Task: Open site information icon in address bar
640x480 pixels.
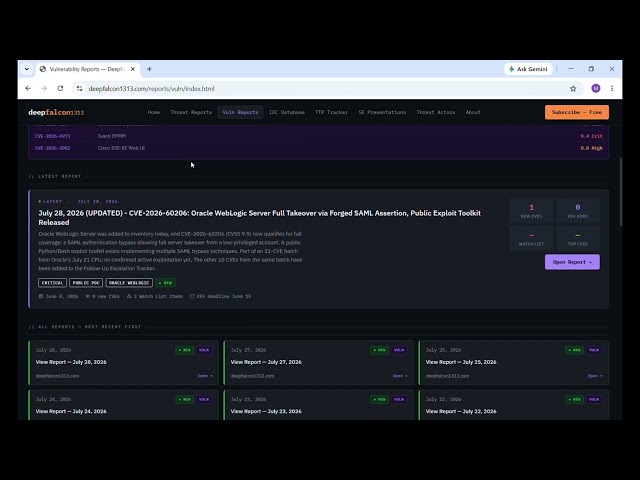Action: 79,89
